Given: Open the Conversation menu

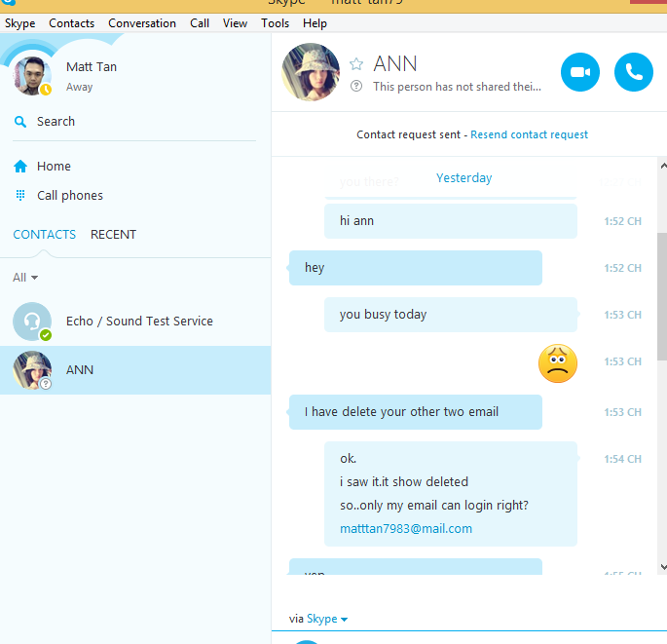Looking at the screenshot, I should 142,23.
